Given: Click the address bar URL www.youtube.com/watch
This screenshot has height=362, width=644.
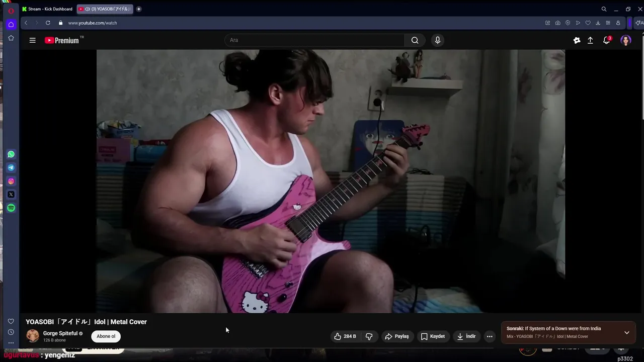Looking at the screenshot, I should (x=93, y=23).
